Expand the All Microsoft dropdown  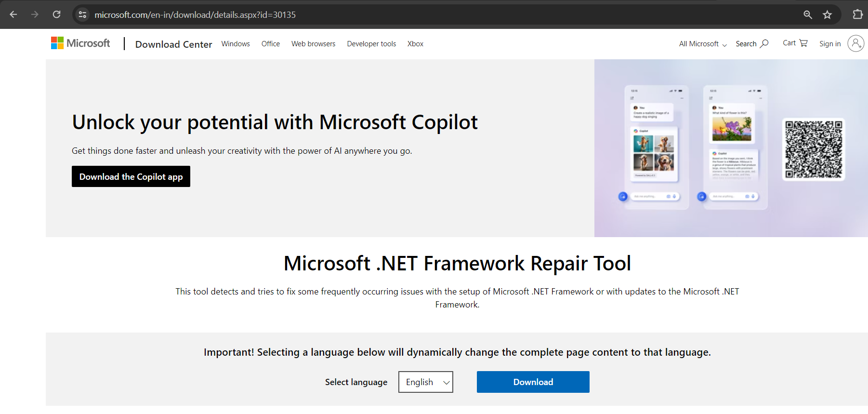coord(703,44)
